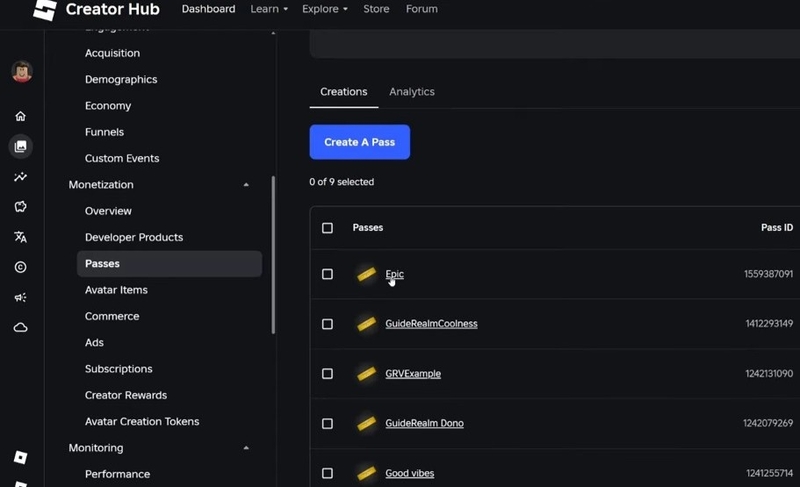Open Analytics via sidebar line chart icon

(20, 177)
